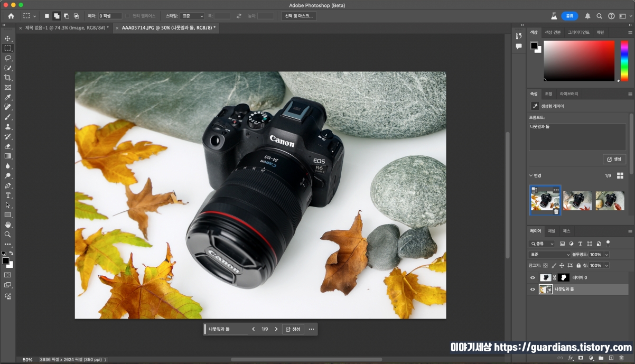
Task: Hide the 레이어 0 layer
Action: 533,277
